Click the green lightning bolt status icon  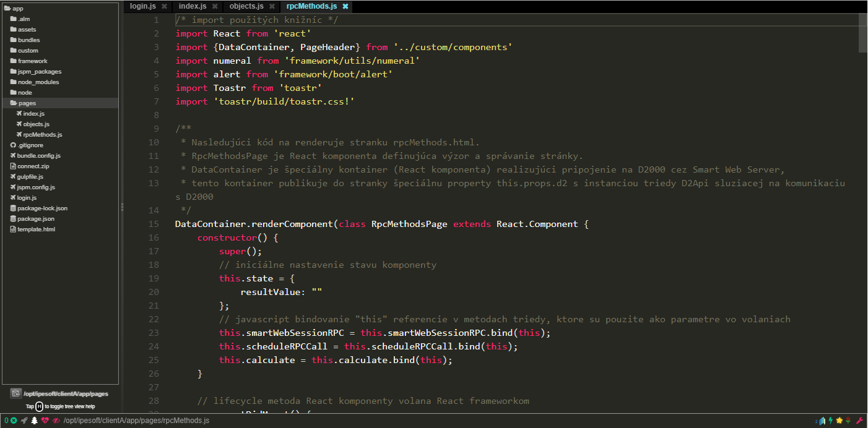(831, 421)
